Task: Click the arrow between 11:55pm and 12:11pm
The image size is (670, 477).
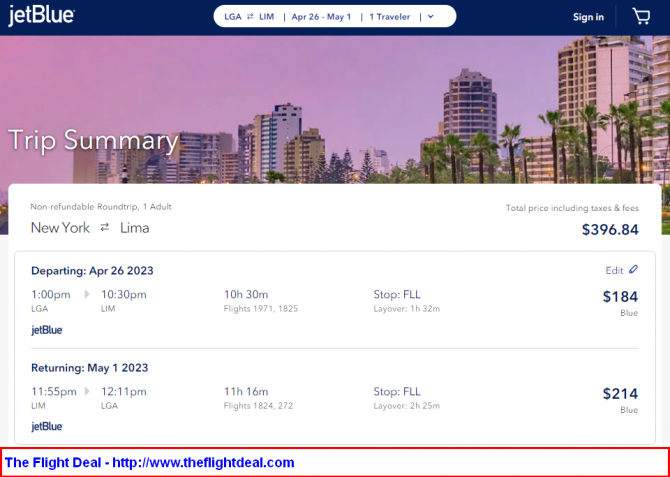Action: (x=87, y=392)
